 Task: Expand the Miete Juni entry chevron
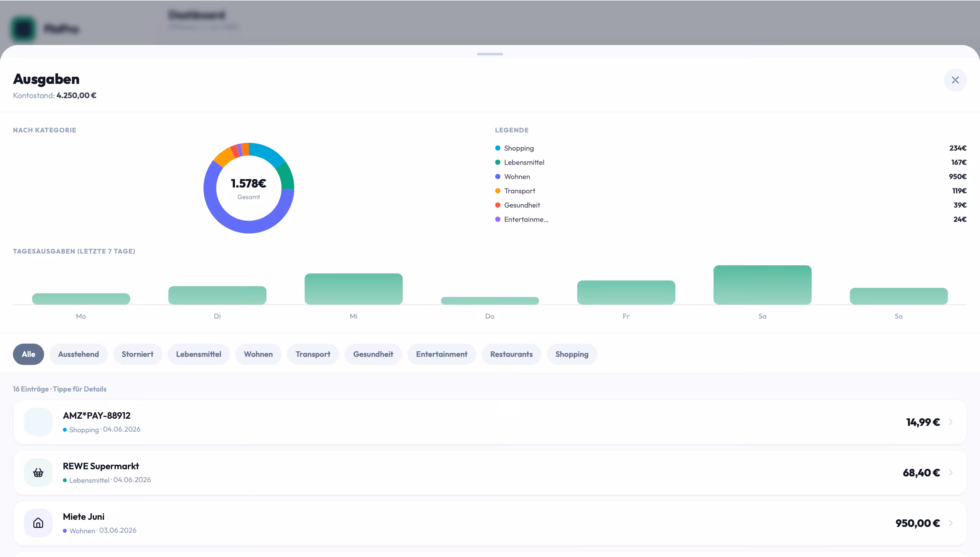pos(951,523)
